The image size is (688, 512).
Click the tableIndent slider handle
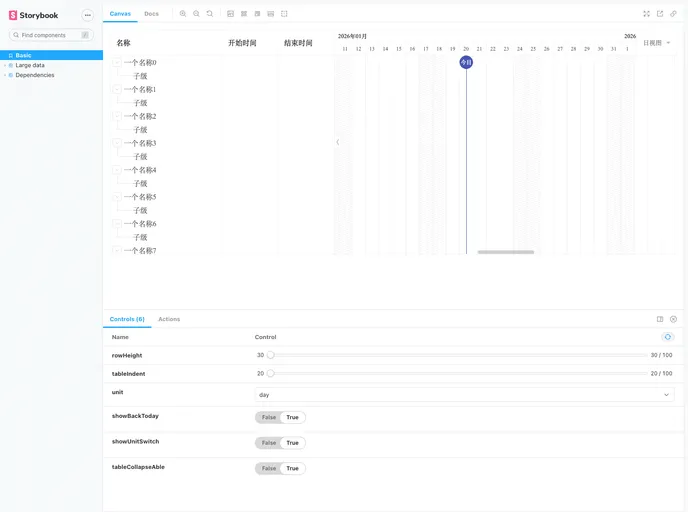(271, 373)
